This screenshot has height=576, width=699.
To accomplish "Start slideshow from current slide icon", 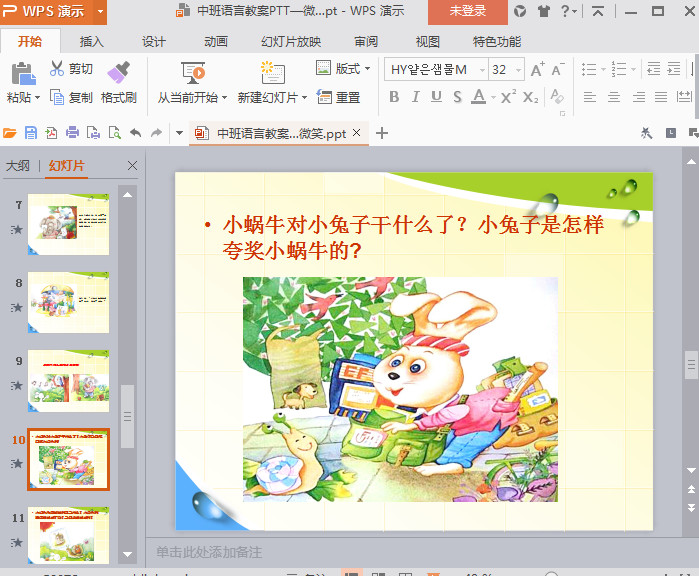I will click(193, 73).
